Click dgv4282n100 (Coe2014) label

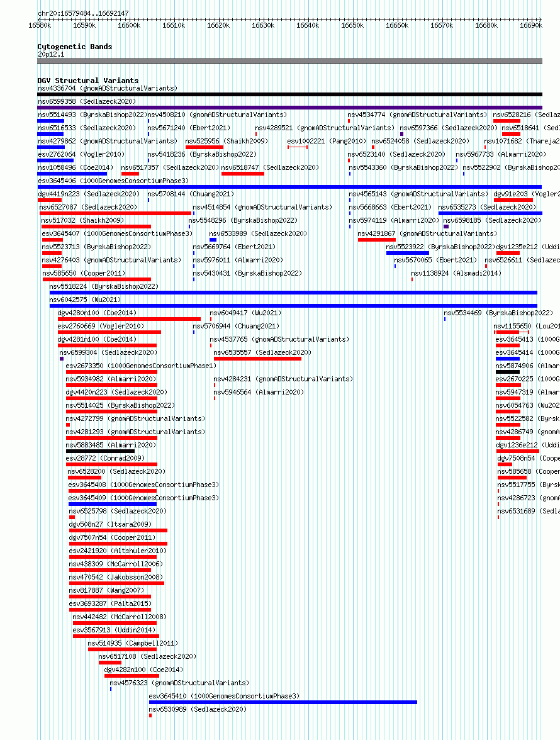(x=143, y=670)
